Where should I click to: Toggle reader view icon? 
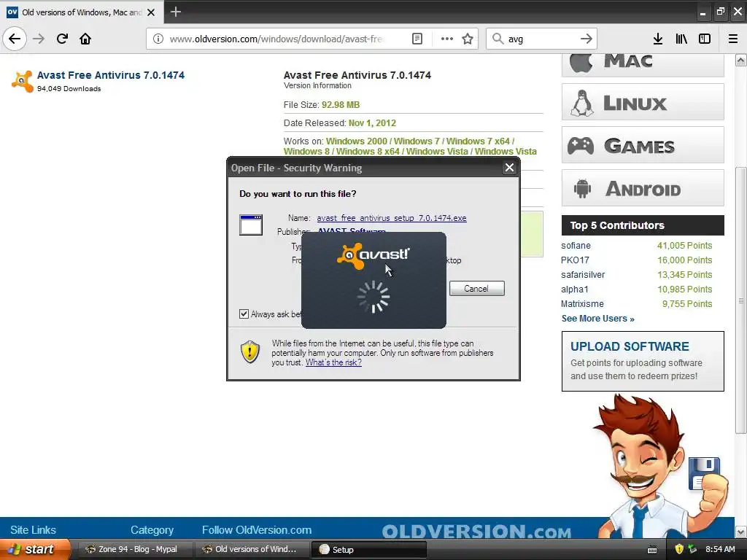click(417, 39)
